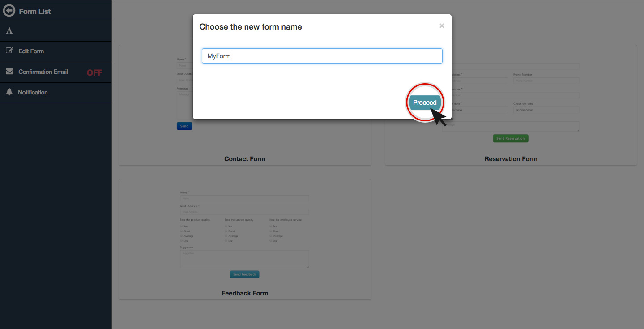The width and height of the screenshot is (644, 329).
Task: Click the Confirmation Email envelope icon
Action: 9,72
